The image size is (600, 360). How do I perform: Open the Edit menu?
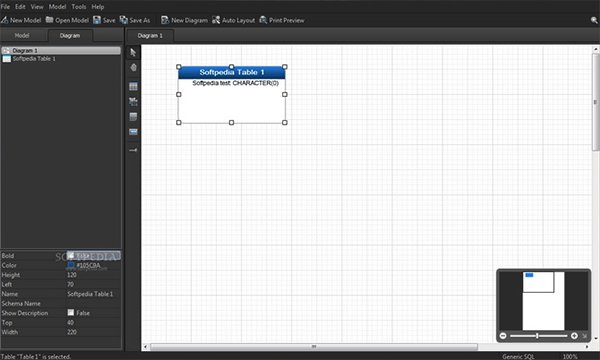20,7
